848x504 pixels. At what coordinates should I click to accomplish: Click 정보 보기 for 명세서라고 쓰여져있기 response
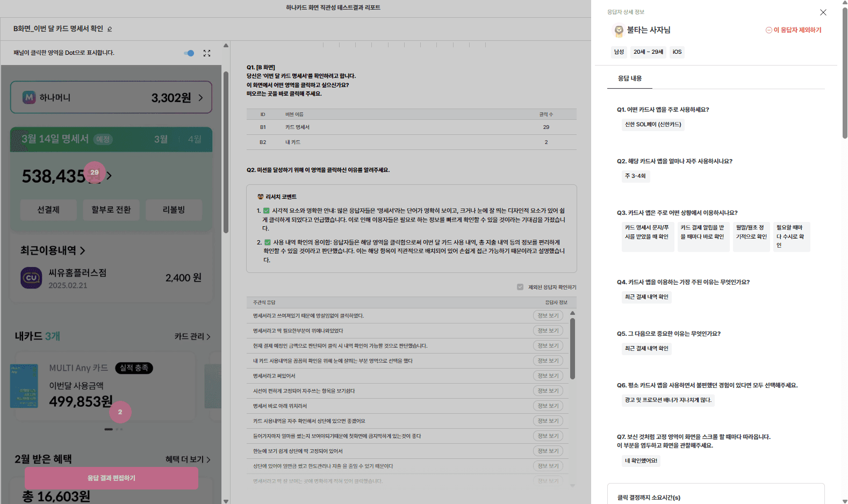point(548,316)
